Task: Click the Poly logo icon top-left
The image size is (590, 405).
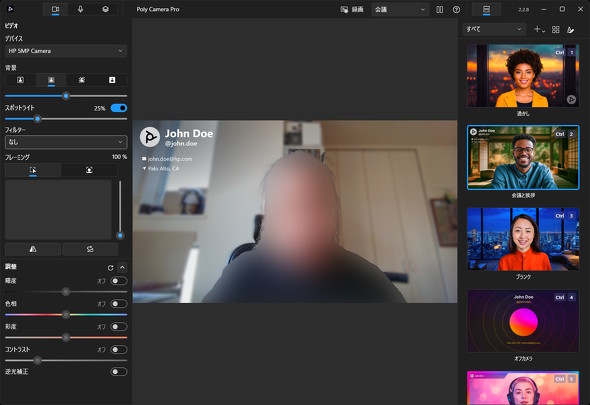Action: [11, 9]
